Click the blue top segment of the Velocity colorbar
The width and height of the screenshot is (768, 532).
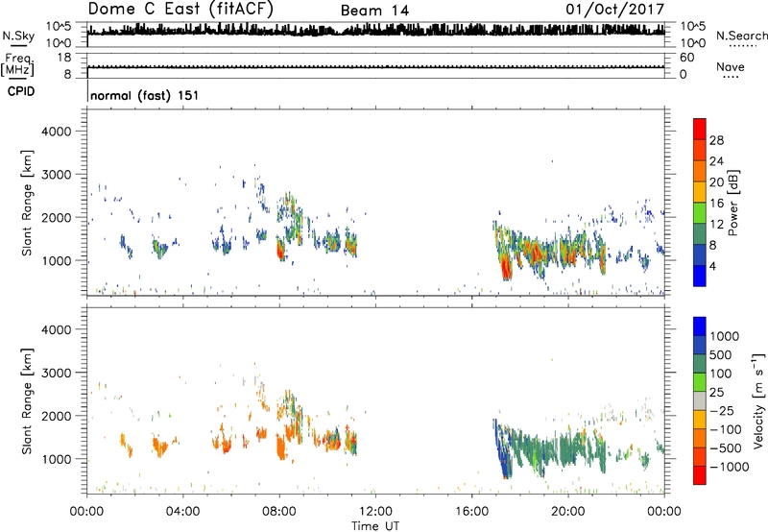tap(700, 326)
